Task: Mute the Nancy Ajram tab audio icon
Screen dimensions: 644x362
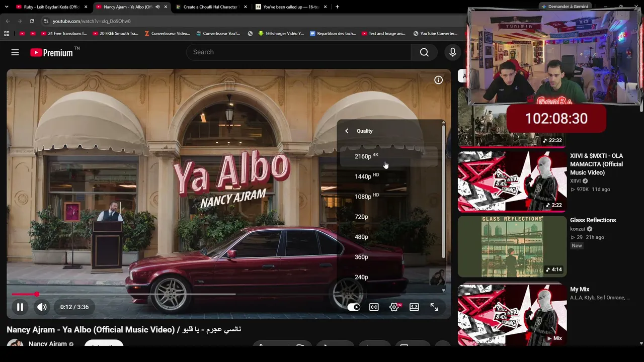Action: click(x=157, y=7)
